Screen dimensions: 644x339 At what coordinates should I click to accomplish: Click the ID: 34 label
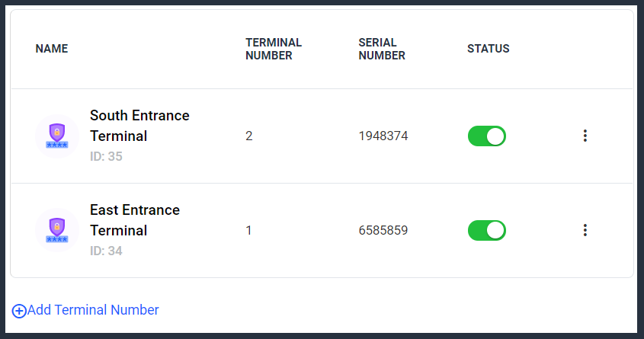point(106,251)
